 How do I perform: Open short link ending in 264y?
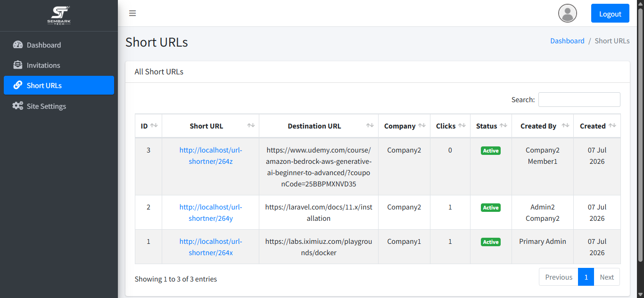[x=211, y=213]
